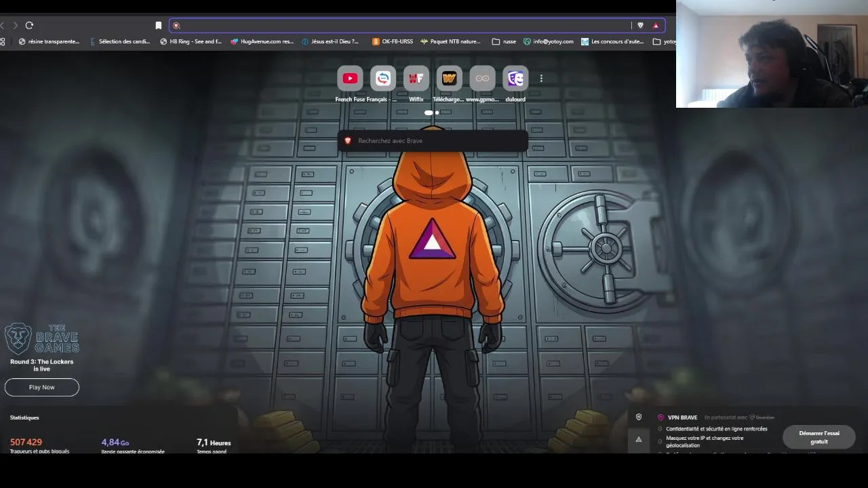Open the résine transparente bookmark

click(x=49, y=41)
